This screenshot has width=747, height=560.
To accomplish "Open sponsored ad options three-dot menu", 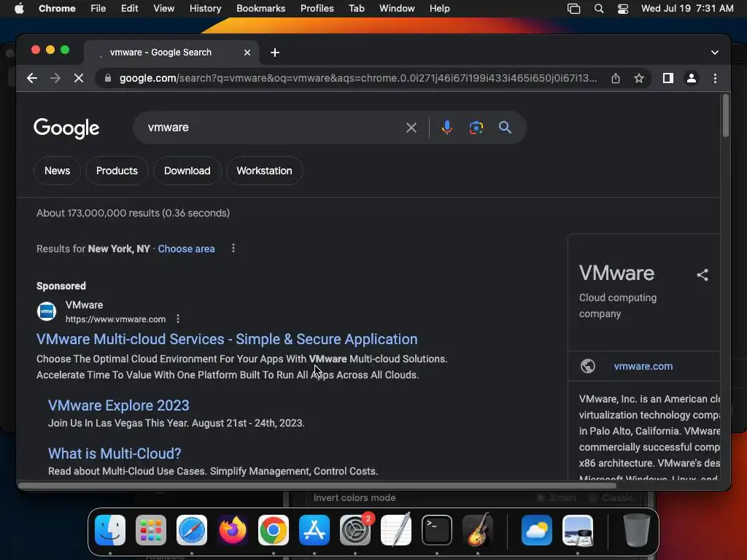I will [178, 319].
